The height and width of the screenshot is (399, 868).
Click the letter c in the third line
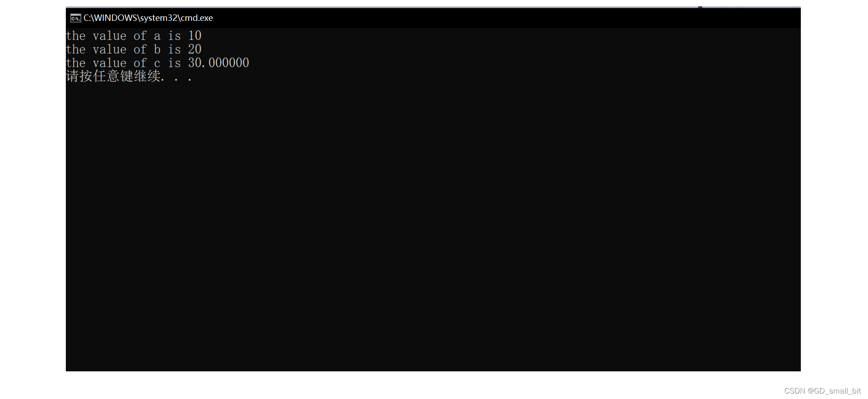[x=157, y=63]
